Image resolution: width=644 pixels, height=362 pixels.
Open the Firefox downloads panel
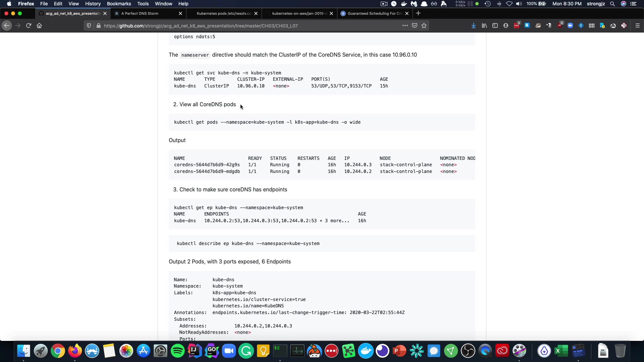click(x=473, y=25)
